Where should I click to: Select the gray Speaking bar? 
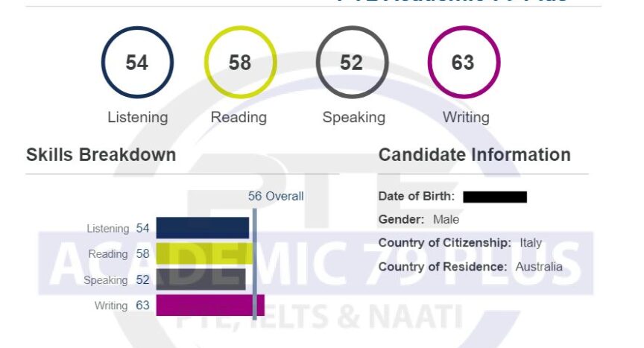pos(201,279)
